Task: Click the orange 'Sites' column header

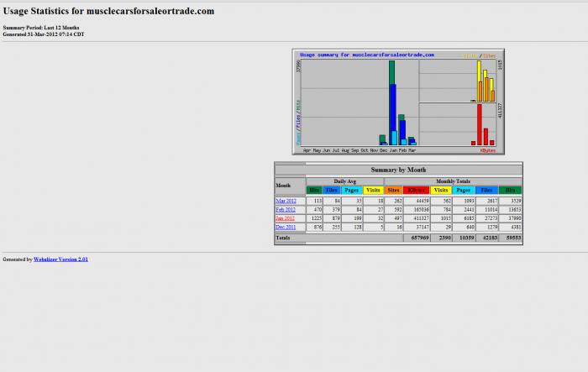Action: point(393,190)
